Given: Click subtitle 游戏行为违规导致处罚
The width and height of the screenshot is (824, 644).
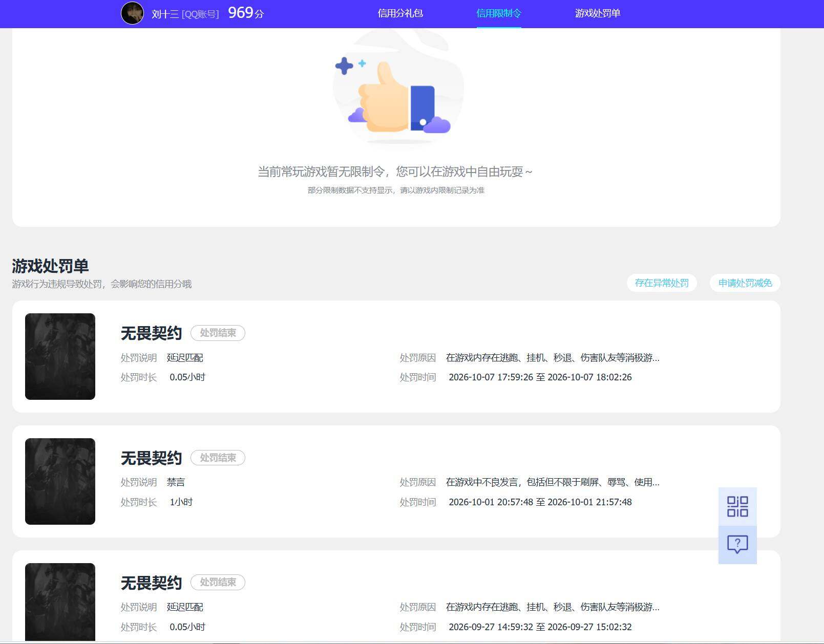Looking at the screenshot, I should click(x=102, y=284).
